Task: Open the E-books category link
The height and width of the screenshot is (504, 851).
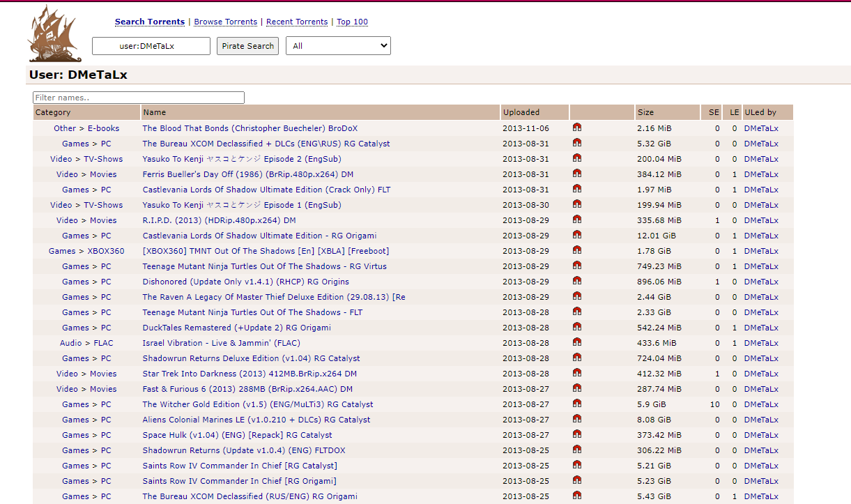Action: [103, 128]
